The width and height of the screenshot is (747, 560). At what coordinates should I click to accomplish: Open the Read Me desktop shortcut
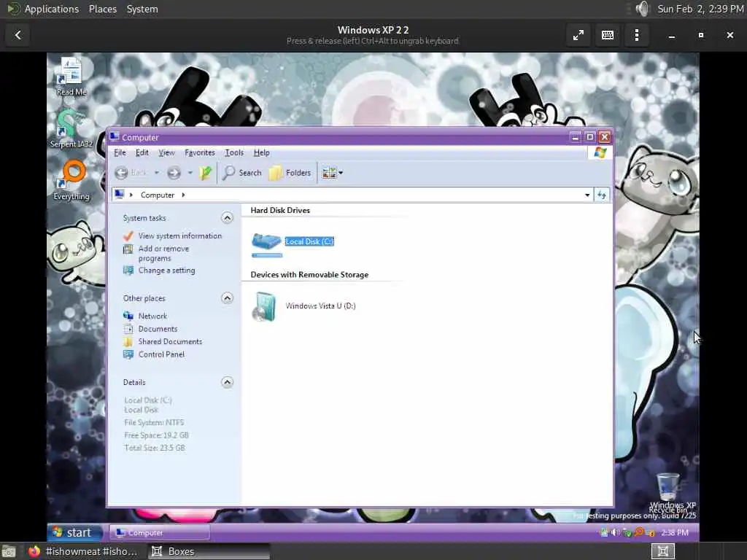[x=71, y=77]
